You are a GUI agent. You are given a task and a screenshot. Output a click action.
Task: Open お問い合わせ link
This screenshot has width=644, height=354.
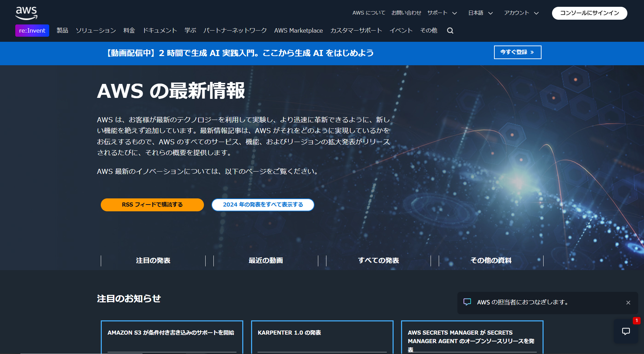[406, 13]
